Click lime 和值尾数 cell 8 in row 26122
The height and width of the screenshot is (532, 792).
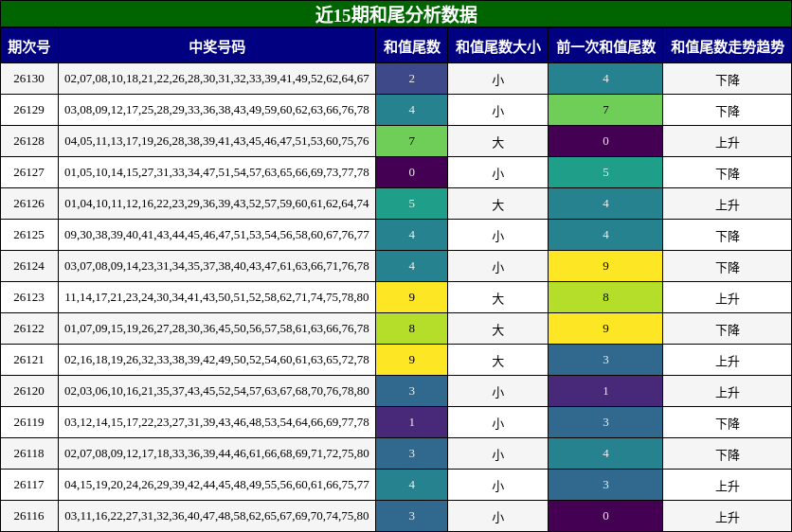pos(412,328)
